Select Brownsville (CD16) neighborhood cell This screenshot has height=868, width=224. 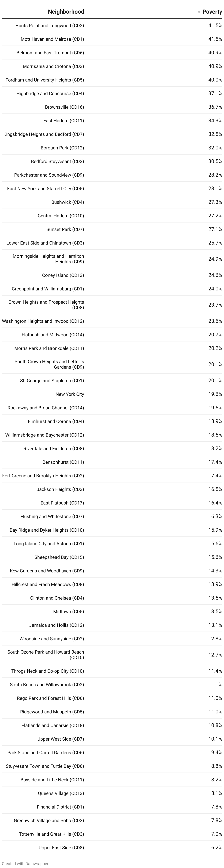(64, 107)
